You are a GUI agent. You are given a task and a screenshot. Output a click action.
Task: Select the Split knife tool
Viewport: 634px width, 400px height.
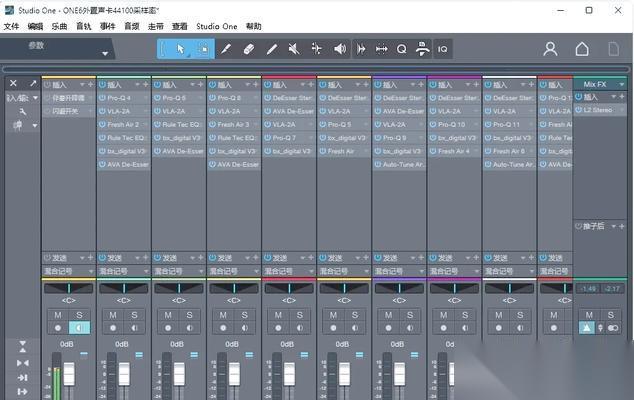tap(226, 49)
